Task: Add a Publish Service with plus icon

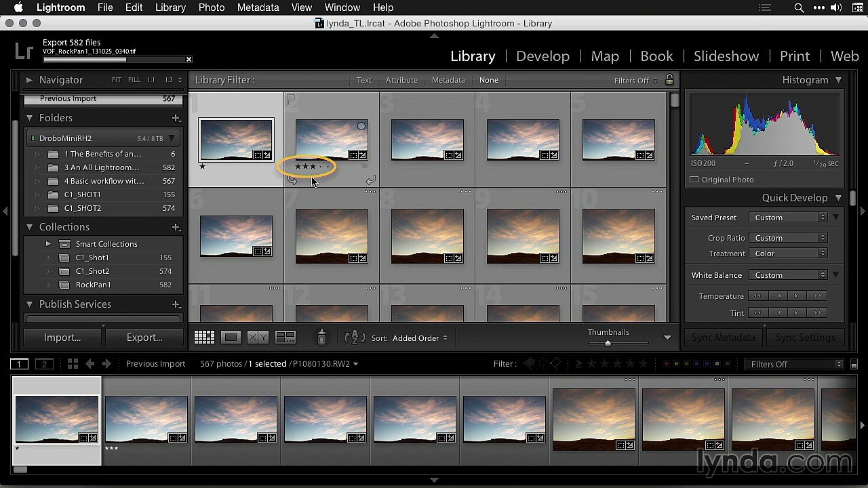Action: 176,304
